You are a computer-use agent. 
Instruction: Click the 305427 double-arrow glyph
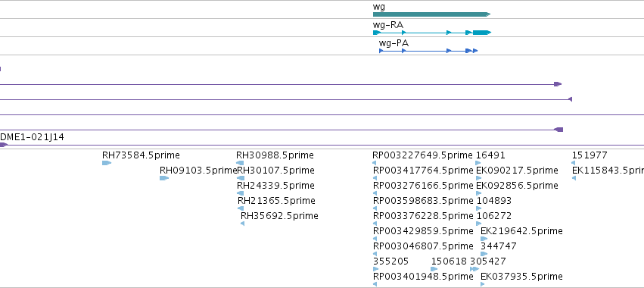474,269
